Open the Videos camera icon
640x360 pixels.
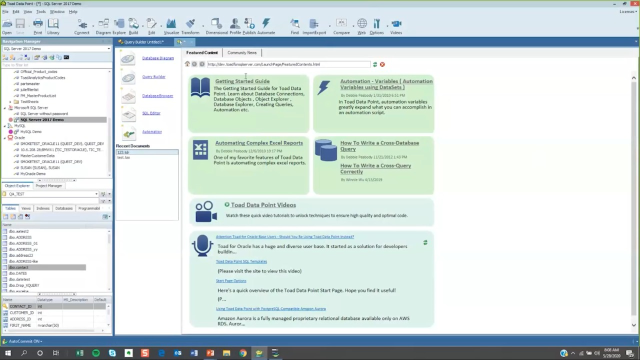[x=396, y=26]
